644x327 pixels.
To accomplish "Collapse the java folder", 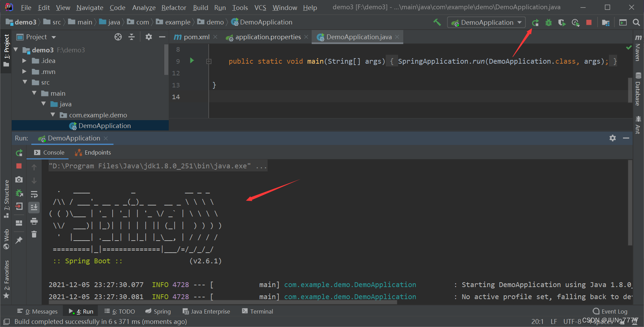I will (43, 104).
